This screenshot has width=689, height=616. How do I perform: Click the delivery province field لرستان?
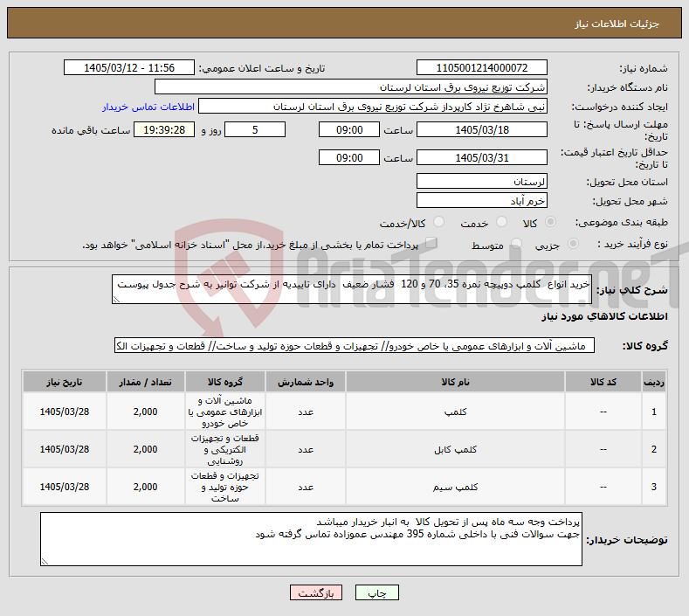tap(481, 181)
